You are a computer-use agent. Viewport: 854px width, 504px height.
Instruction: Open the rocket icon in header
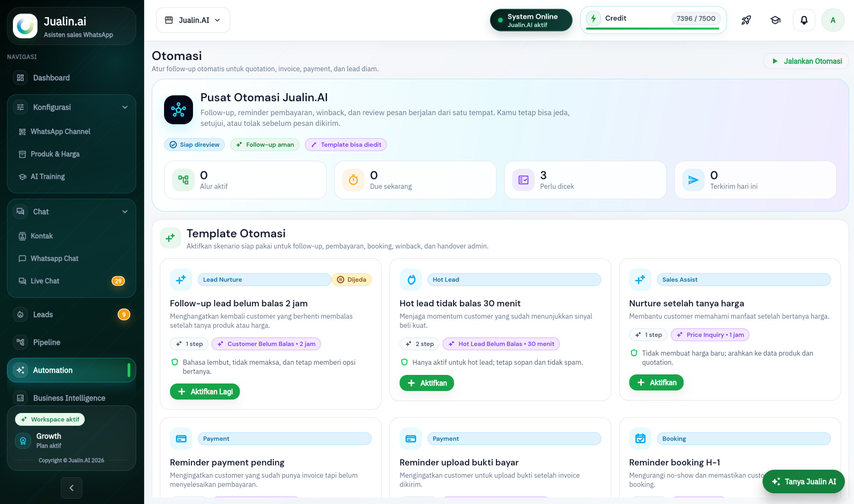746,20
